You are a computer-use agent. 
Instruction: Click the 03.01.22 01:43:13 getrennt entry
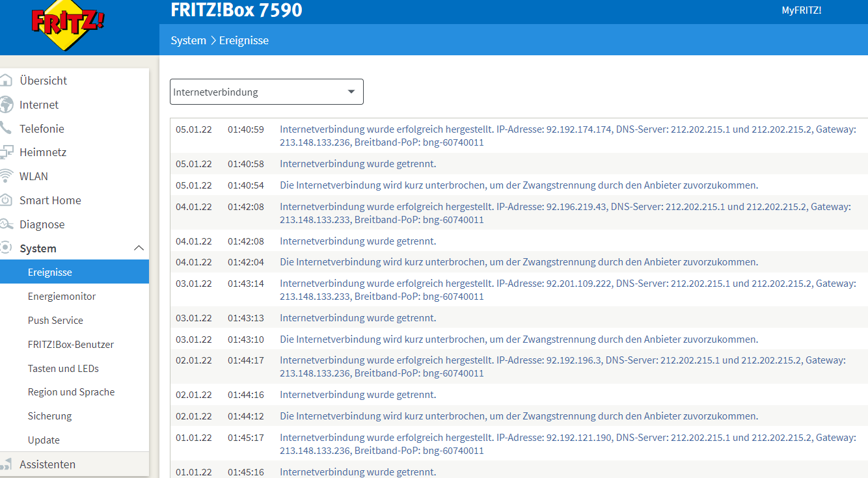(519, 318)
